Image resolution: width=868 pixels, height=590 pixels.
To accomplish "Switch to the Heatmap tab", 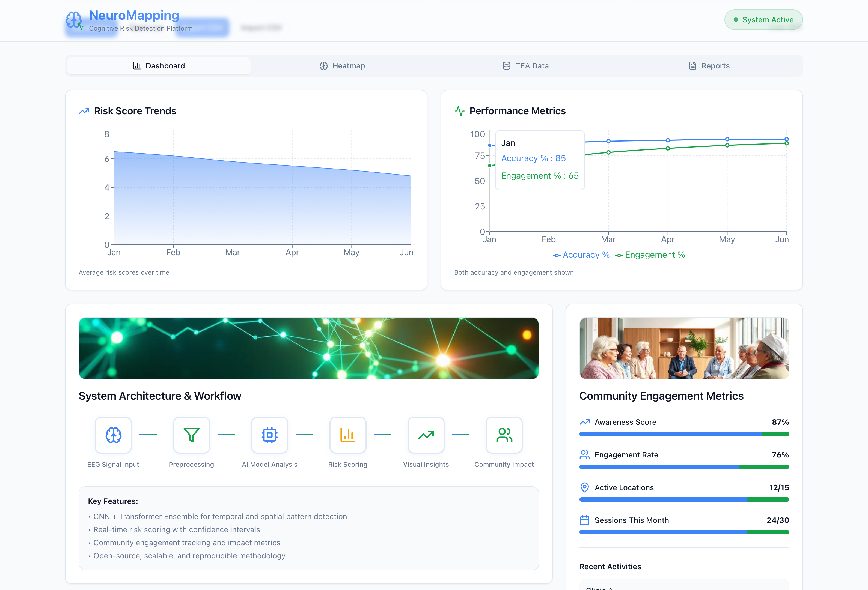I will click(x=342, y=66).
